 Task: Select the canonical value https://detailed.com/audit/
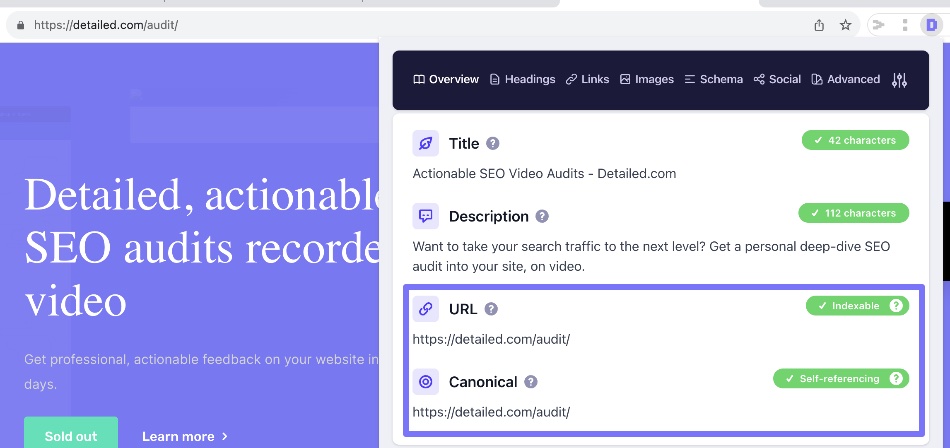(491, 412)
